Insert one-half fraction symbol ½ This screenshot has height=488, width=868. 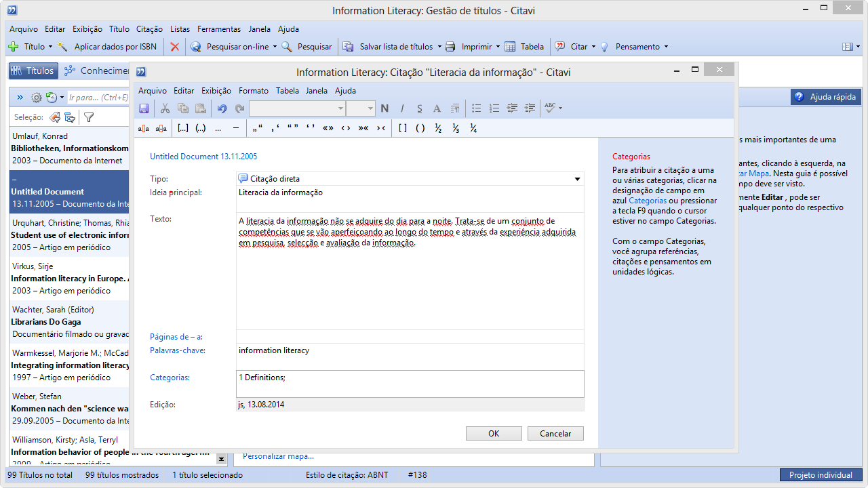point(438,128)
